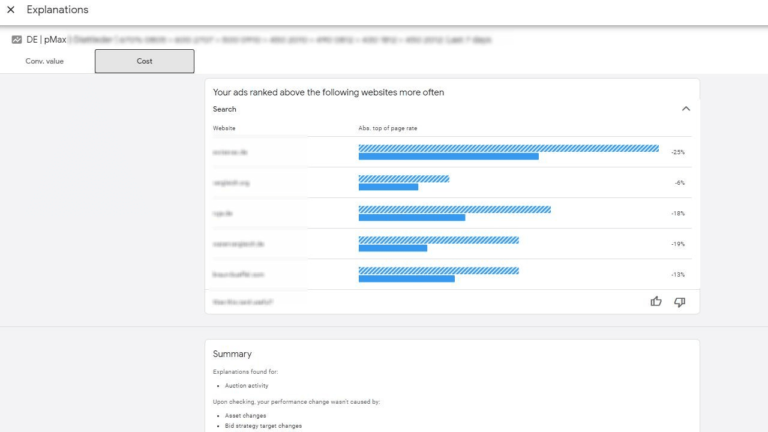Click the 'Explanations found for:' text
This screenshot has height=432, width=768.
(245, 372)
